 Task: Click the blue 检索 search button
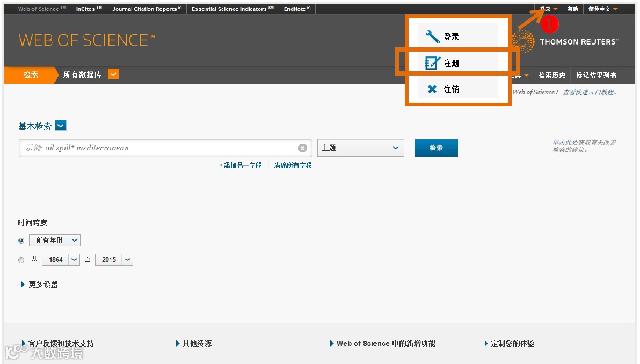(x=437, y=148)
